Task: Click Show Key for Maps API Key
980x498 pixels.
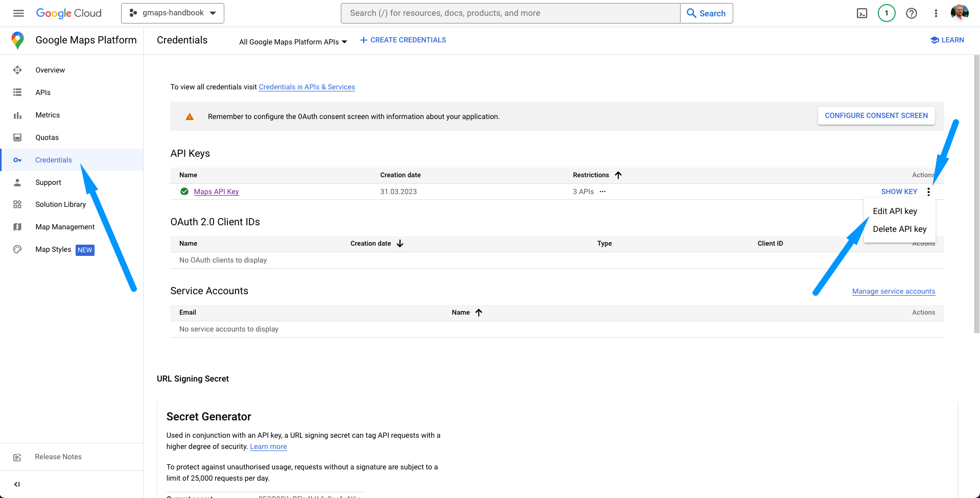Action: click(899, 192)
